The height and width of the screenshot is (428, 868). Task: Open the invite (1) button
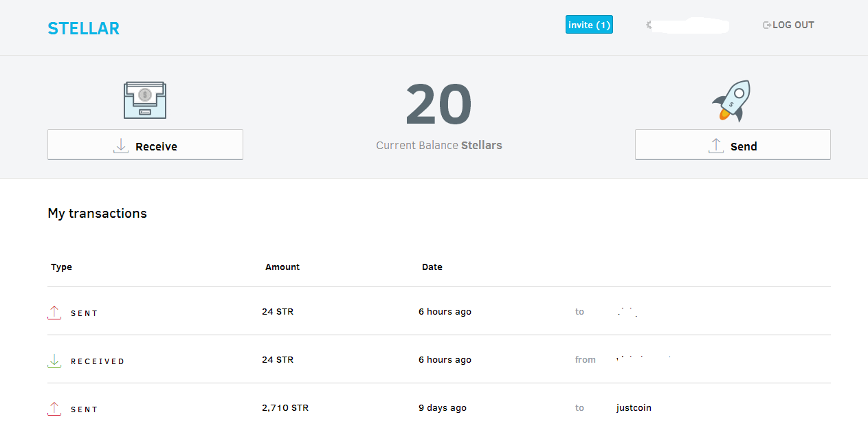click(x=589, y=25)
